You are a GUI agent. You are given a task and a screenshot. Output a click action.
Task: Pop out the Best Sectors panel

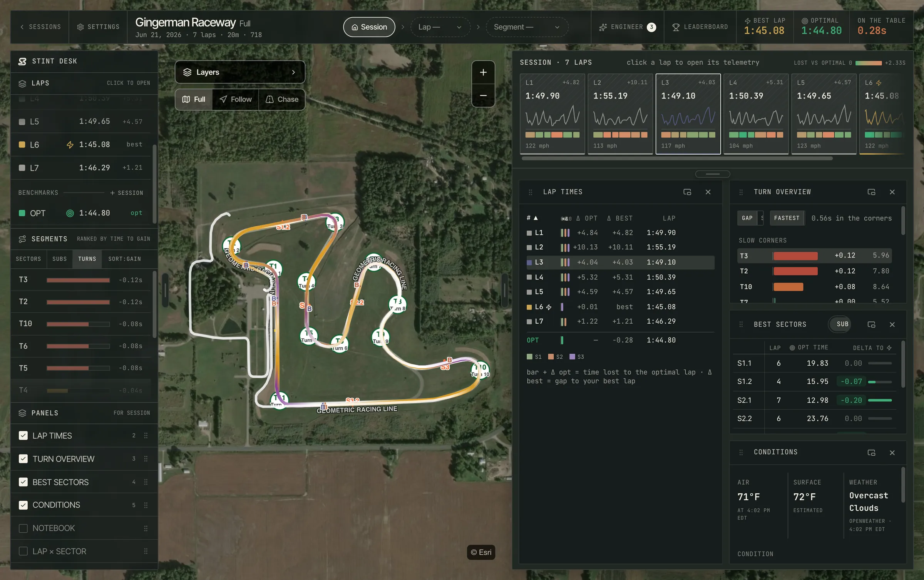872,324
